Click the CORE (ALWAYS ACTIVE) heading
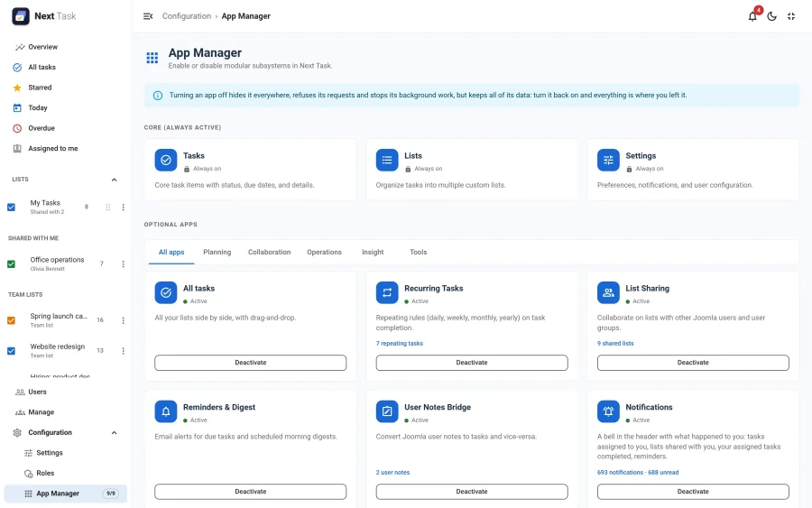The height and width of the screenshot is (508, 812). tap(182, 127)
